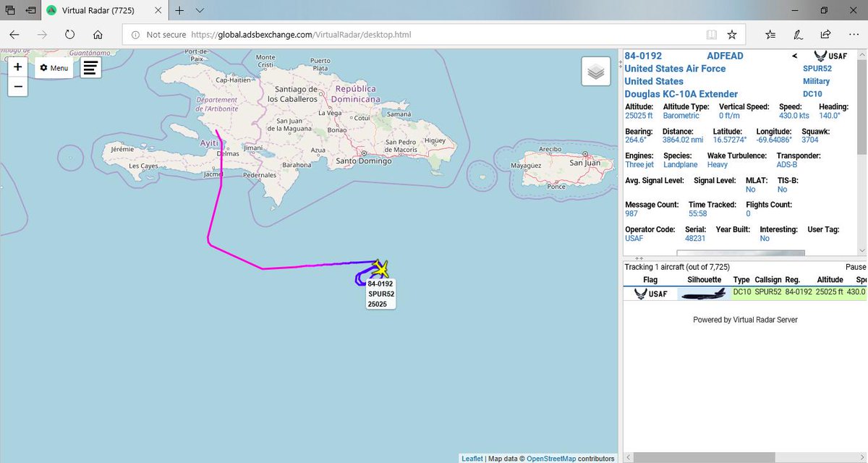Open the map Menu button
Viewport: 868px width, 463px height.
click(54, 68)
